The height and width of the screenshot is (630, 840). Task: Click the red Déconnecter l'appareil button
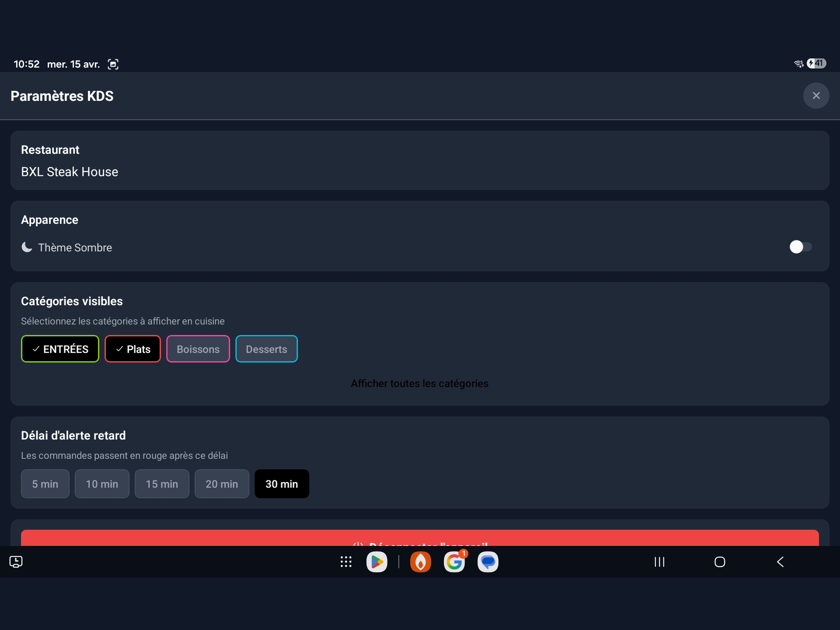click(420, 538)
